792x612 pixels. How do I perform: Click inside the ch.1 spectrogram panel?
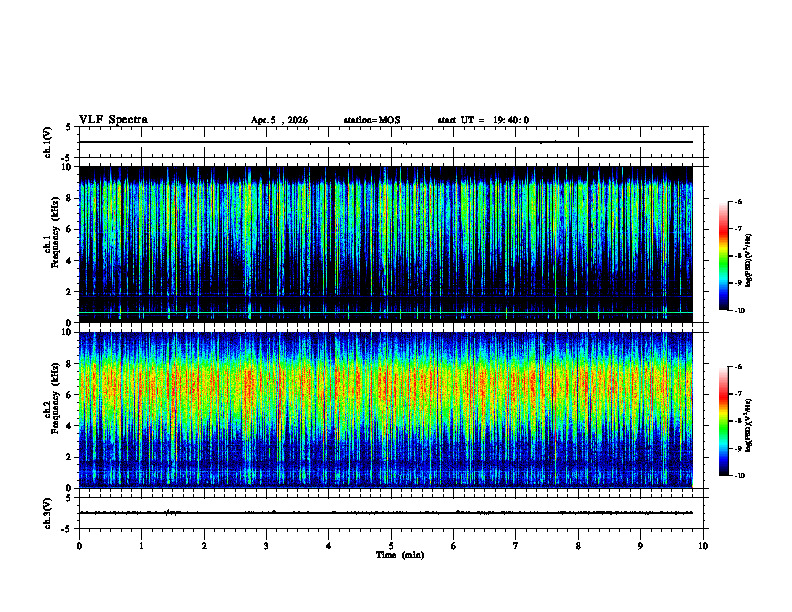point(386,244)
